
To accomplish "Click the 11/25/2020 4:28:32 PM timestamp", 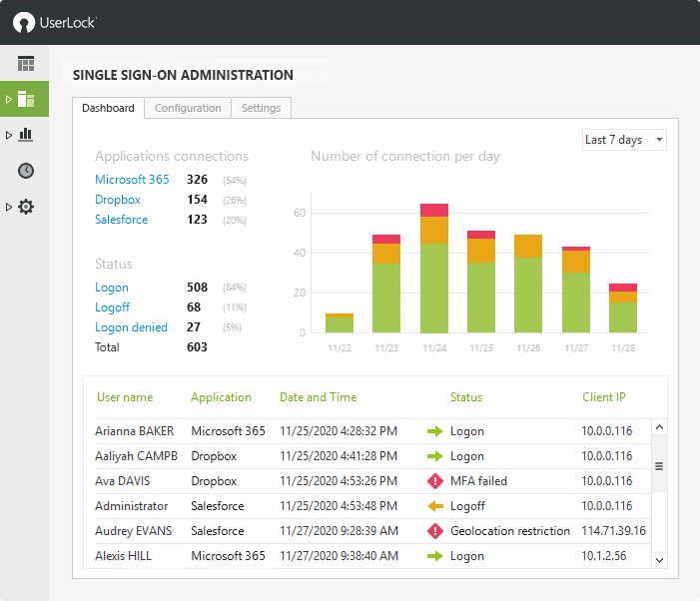I will click(339, 431).
